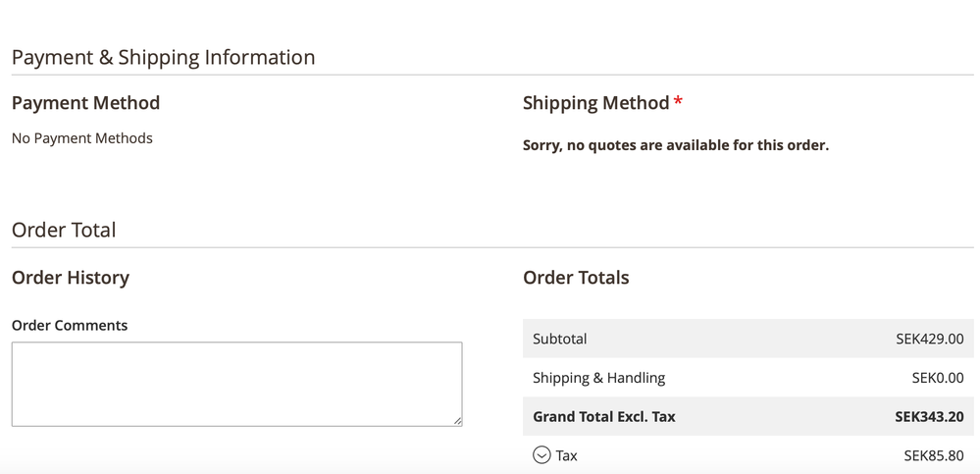
Task: Click the Shipping & Handling label
Action: tap(598, 378)
